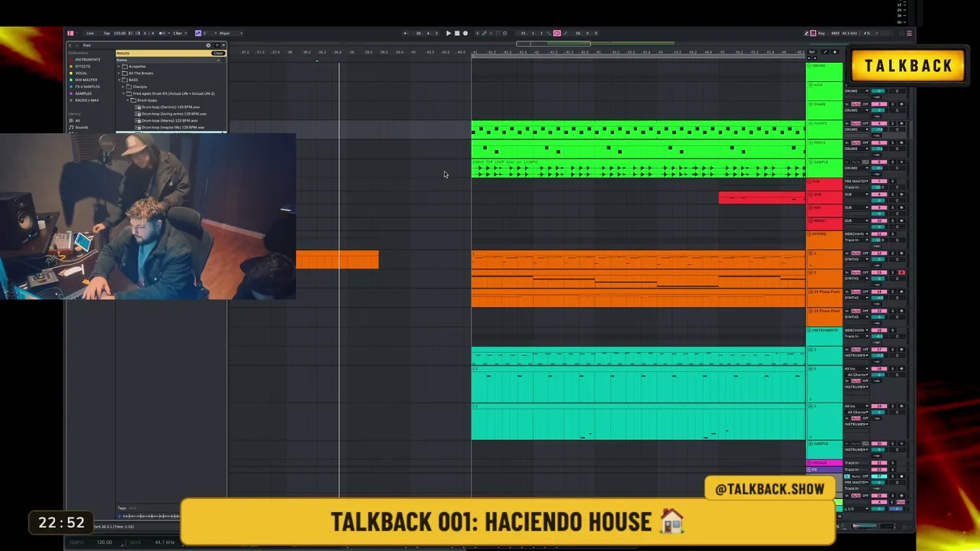This screenshot has height=551, width=980.
Task: Click the All The Breaks folder icon
Action: click(x=126, y=73)
